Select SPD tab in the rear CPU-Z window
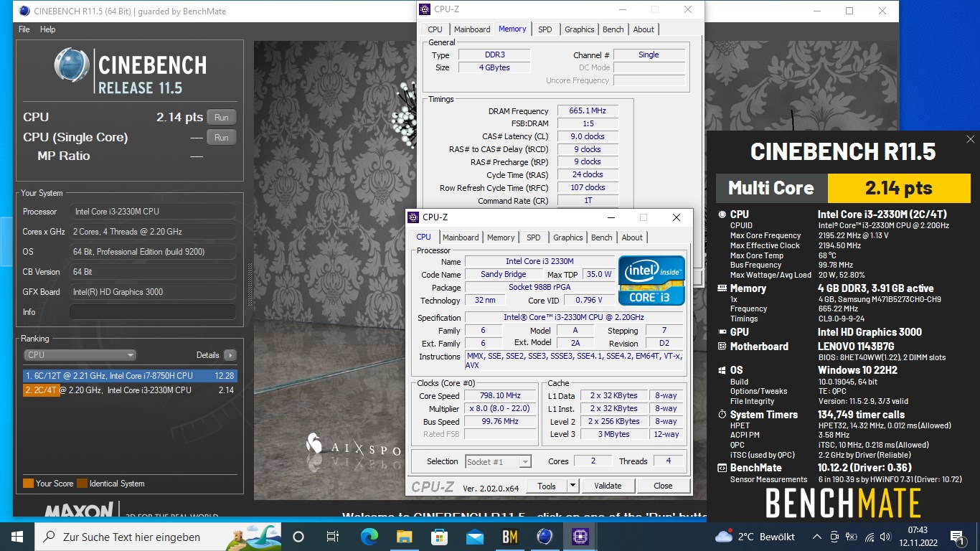Screen dimensions: 980x551 (545, 29)
